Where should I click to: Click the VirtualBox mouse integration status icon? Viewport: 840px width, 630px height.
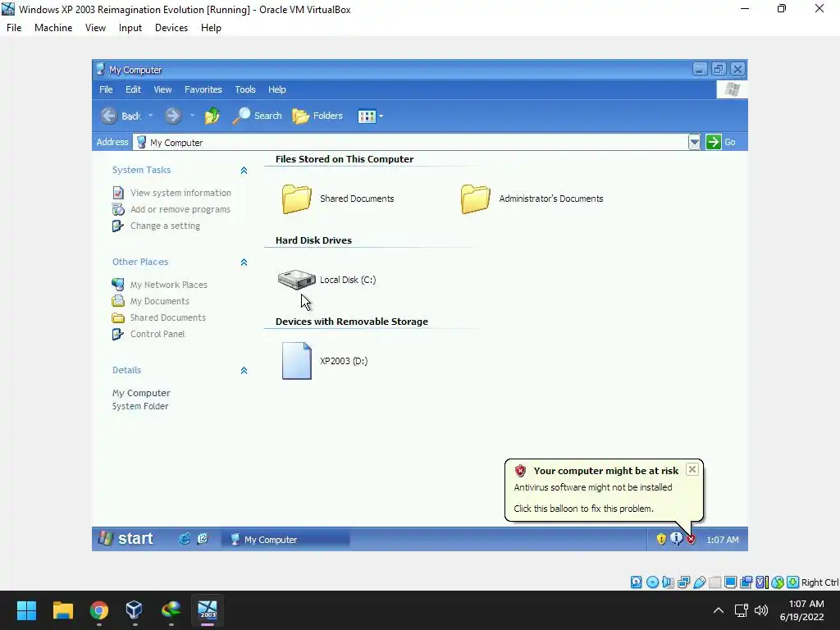778,582
